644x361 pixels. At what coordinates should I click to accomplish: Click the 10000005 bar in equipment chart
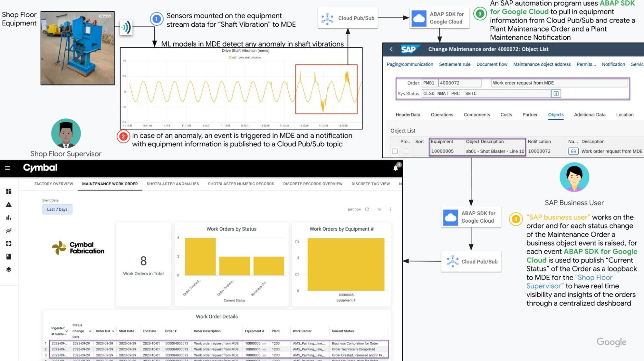click(346, 264)
